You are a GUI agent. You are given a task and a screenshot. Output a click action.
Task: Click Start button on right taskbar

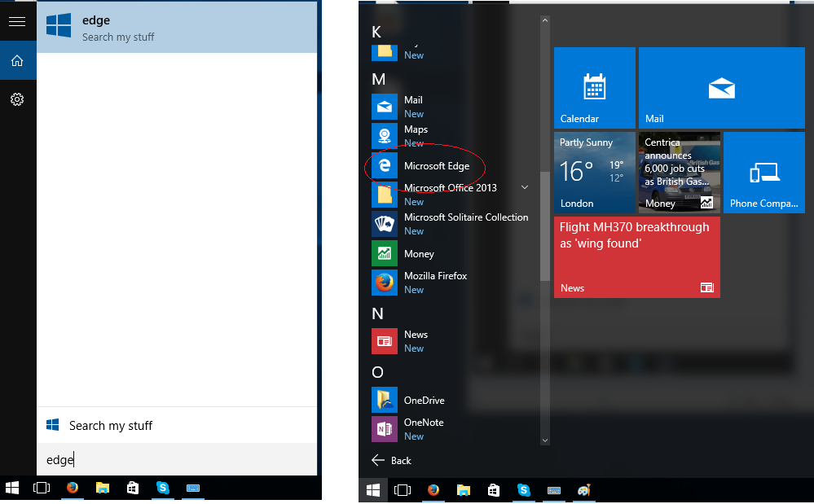pos(372,490)
